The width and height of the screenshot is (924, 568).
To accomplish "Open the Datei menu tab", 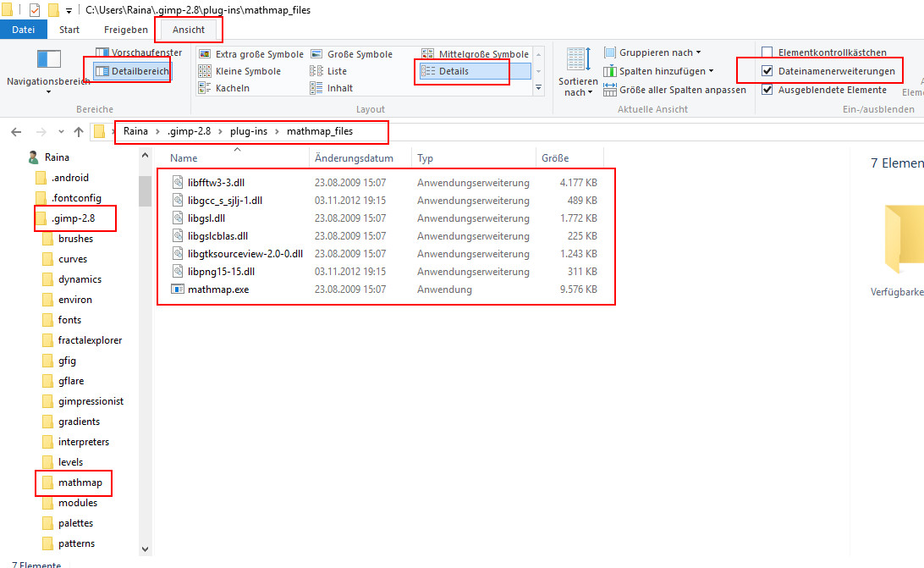I will click(x=23, y=30).
